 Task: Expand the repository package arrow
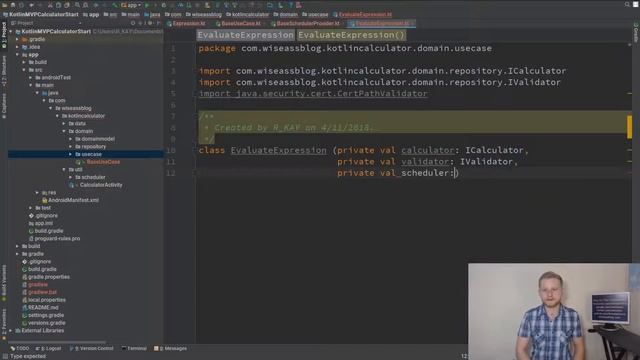pyautogui.click(x=71, y=147)
